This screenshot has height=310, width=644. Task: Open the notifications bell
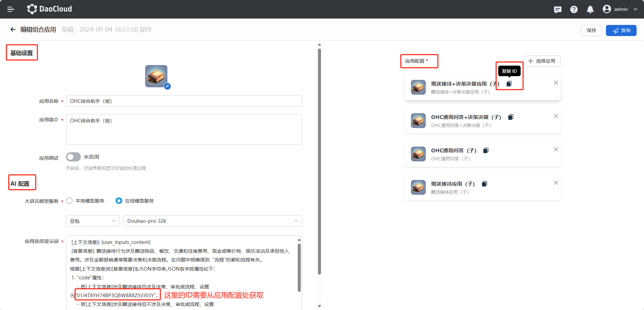click(x=590, y=9)
